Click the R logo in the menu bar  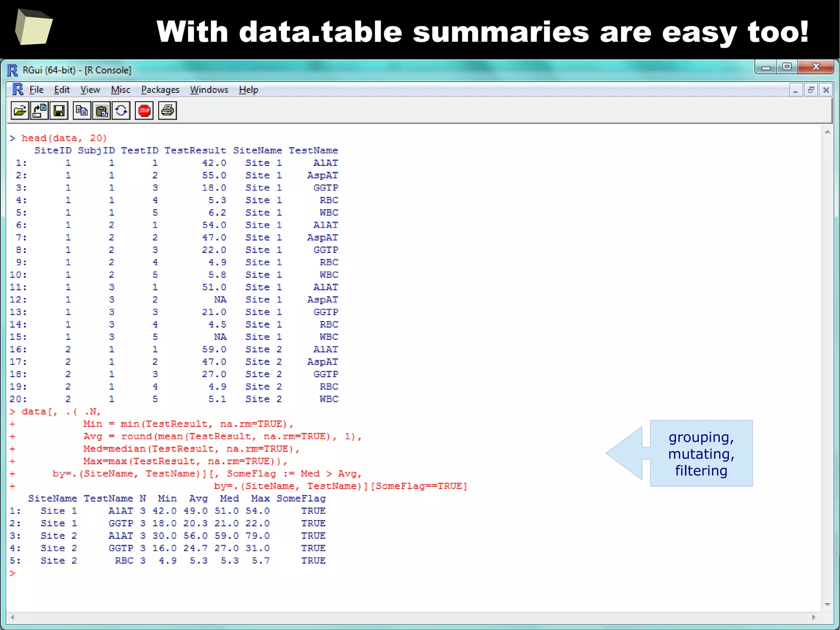[x=18, y=89]
